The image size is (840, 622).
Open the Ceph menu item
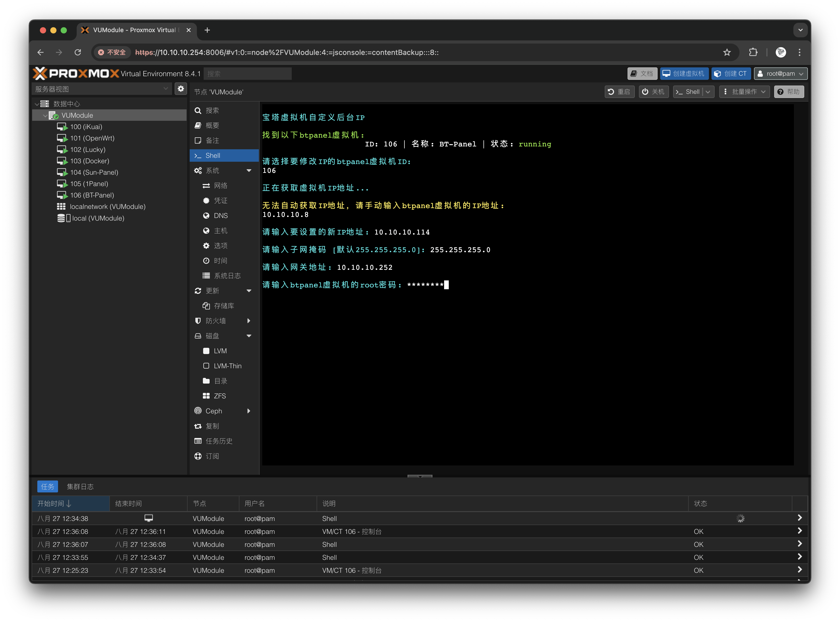[213, 411]
